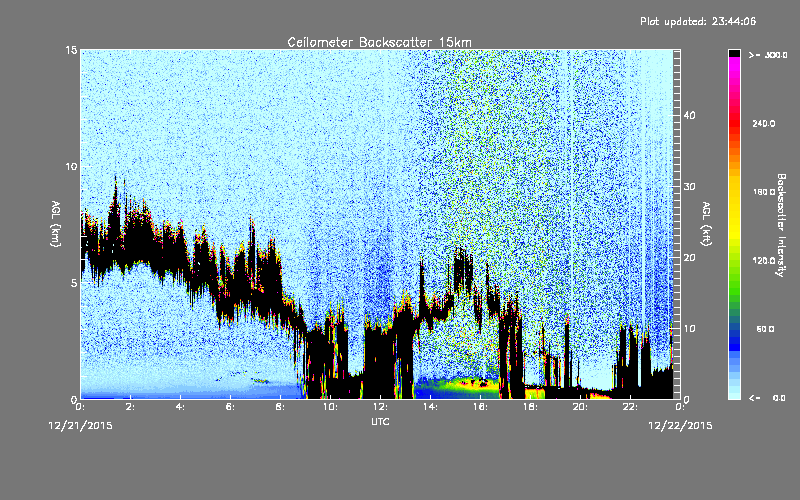Click the black top swatch of the colorbar
The width and height of the screenshot is (800, 500).
point(734,53)
